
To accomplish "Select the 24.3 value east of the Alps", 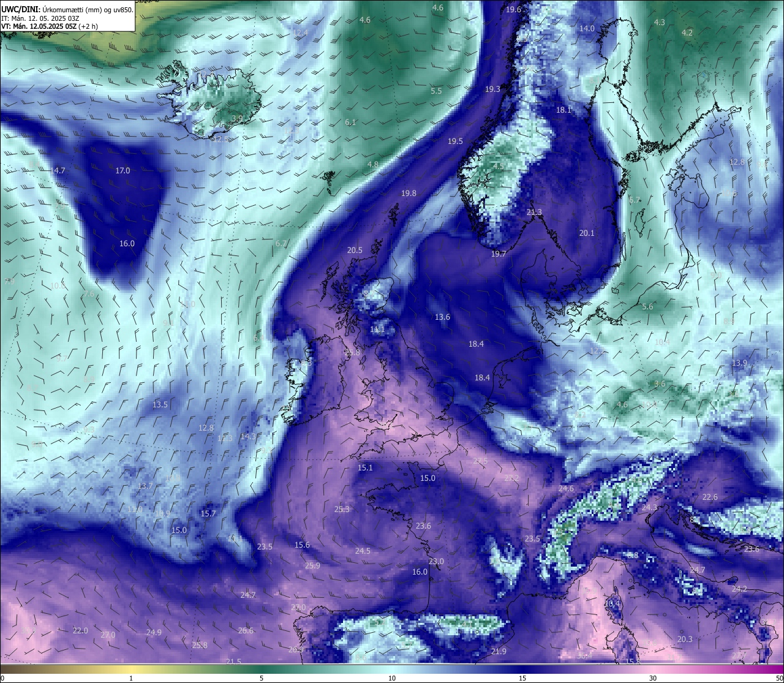I will [649, 508].
